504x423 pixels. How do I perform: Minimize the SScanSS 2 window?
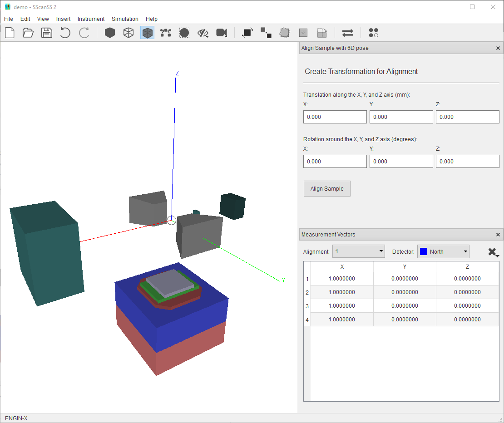tap(452, 7)
